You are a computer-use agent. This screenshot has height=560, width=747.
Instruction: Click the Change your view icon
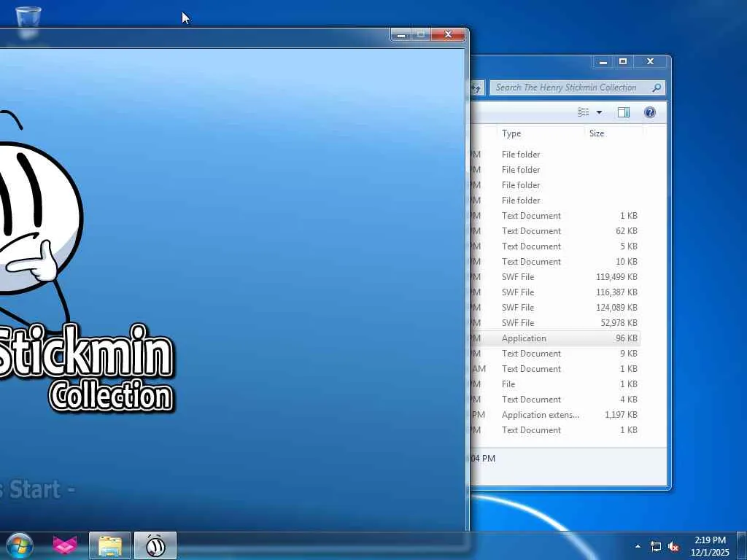tap(583, 112)
